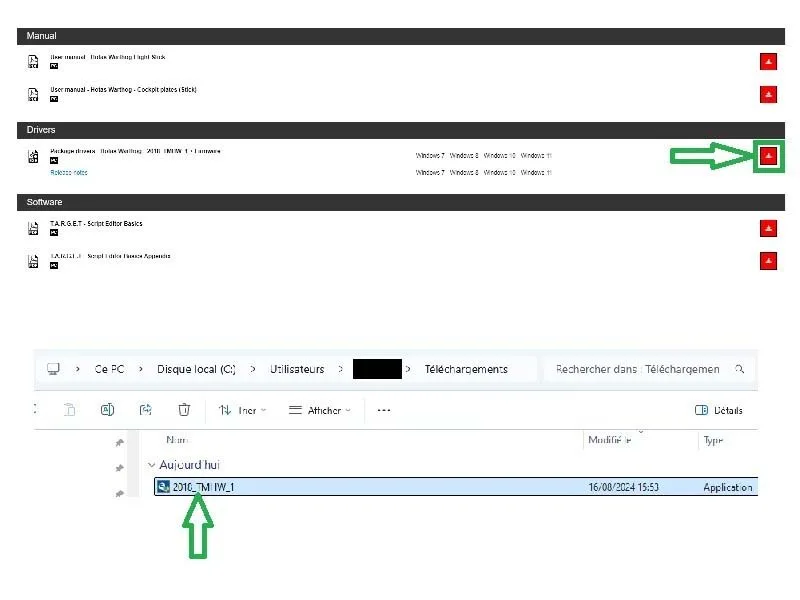Toggle the Détails pane button
800x600 pixels.
pos(718,410)
